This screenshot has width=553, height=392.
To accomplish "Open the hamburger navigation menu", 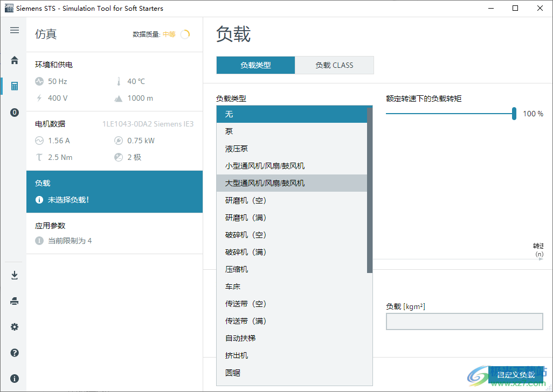I will 15,30.
